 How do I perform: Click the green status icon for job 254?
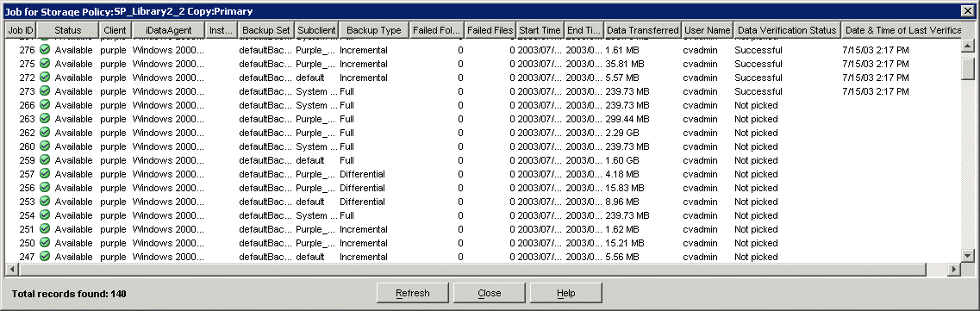click(44, 215)
